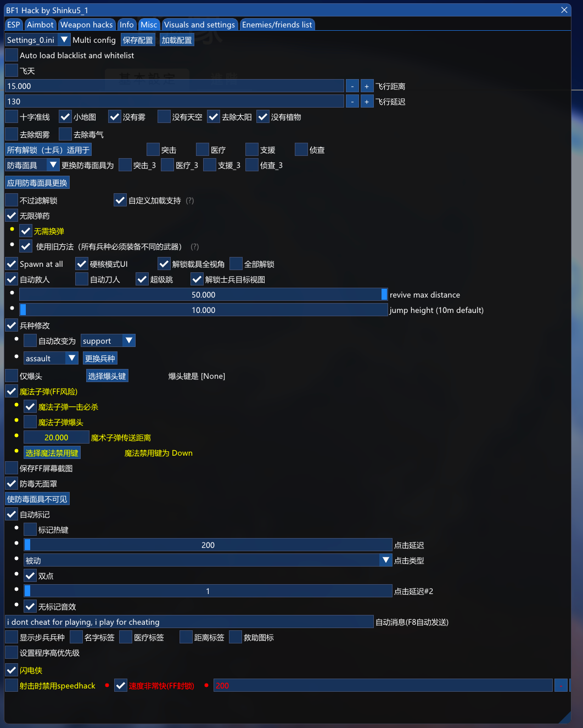Click the 更换兵种 button
The width and height of the screenshot is (583, 728).
point(100,359)
